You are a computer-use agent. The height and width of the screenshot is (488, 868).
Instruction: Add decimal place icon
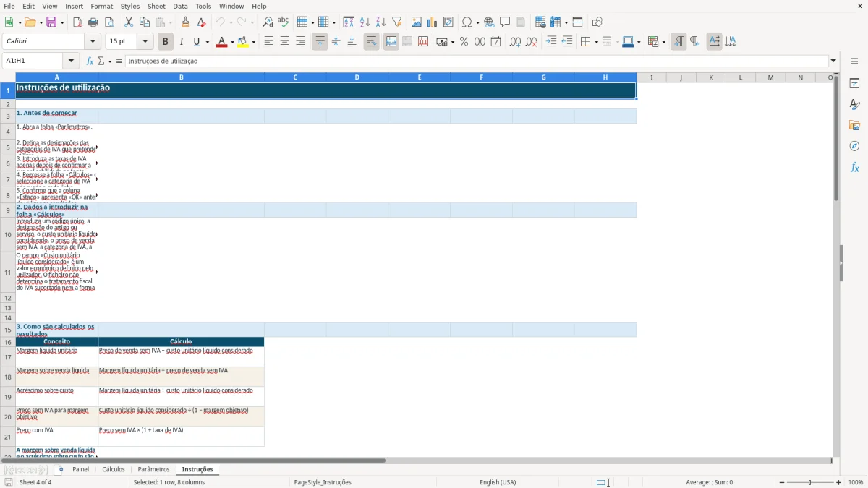point(515,42)
